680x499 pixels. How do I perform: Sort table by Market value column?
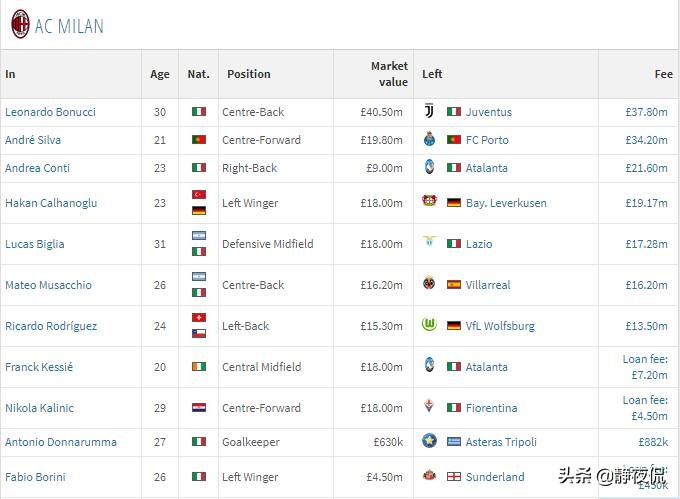point(389,74)
